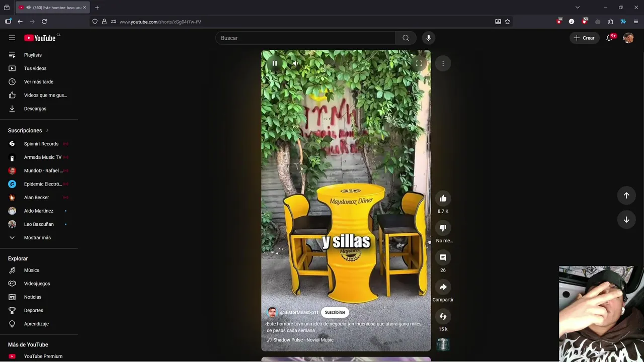
Task: Open the browser extensions puzzle icon
Action: pos(610,22)
